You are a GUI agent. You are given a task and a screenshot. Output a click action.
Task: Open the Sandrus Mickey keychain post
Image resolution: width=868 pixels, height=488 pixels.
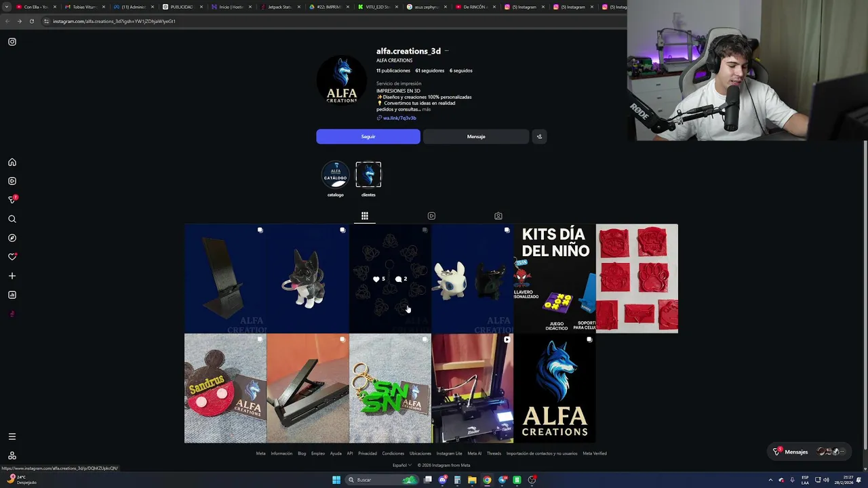click(225, 388)
